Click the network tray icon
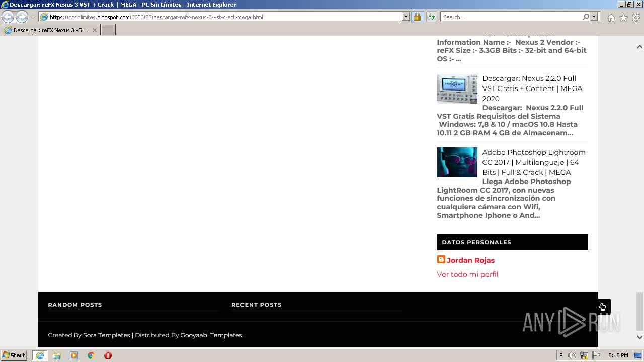This screenshot has height=362, width=644. (x=584, y=355)
